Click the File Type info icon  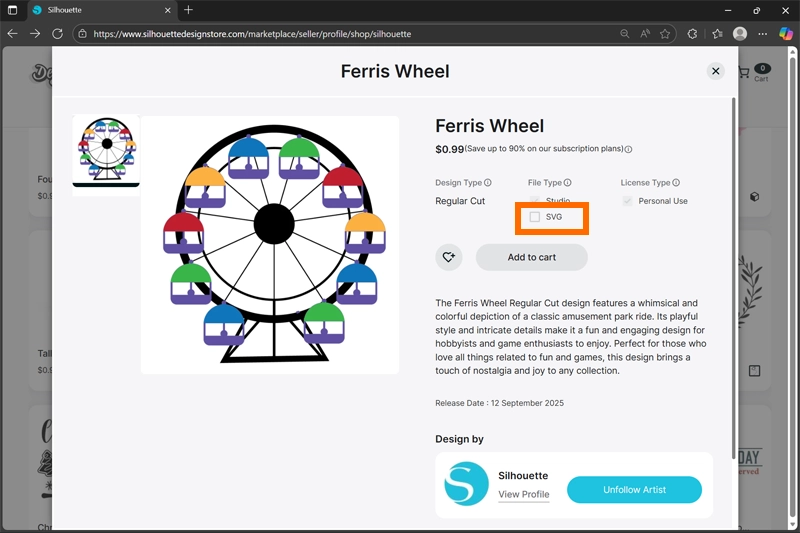[568, 183]
